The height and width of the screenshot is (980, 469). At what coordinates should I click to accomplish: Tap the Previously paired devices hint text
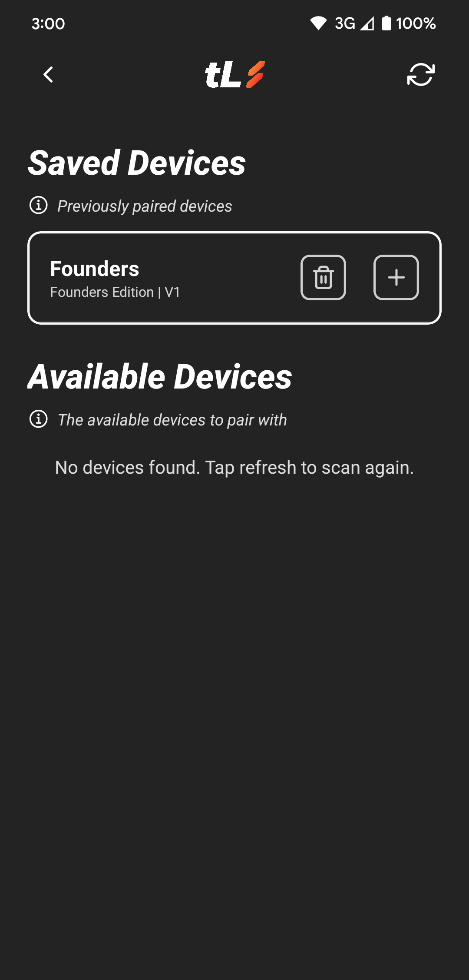point(145,206)
